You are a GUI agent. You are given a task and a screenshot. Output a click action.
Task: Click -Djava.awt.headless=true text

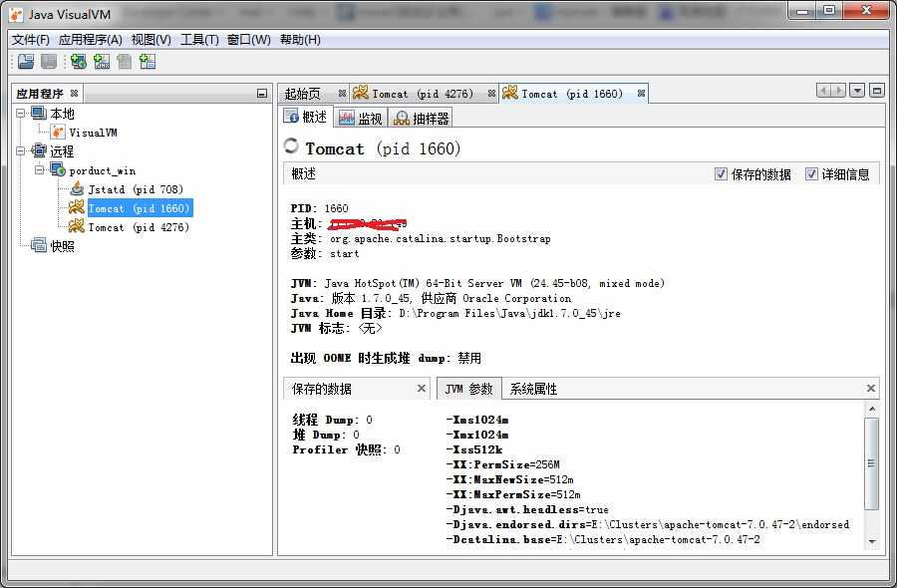click(527, 509)
